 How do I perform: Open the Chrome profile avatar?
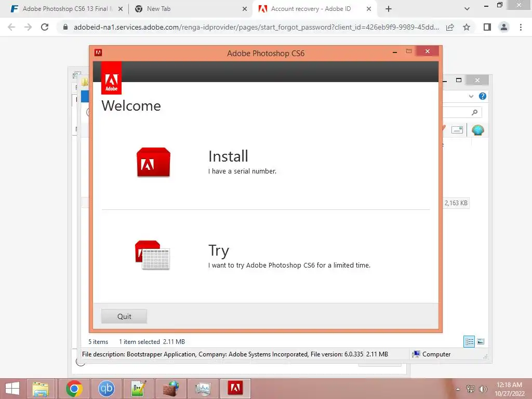click(504, 27)
